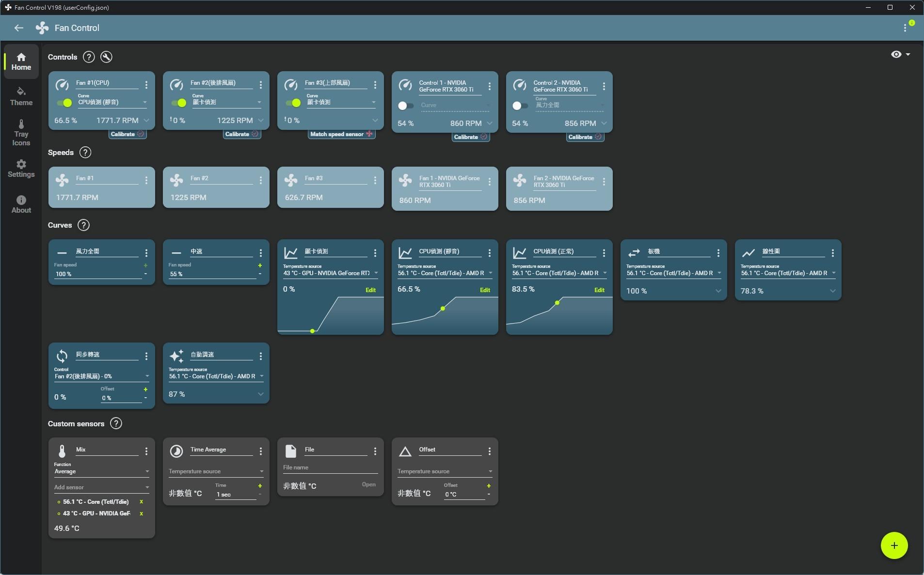
Task: Remove the GPU sensor from Mix card
Action: [x=141, y=513]
